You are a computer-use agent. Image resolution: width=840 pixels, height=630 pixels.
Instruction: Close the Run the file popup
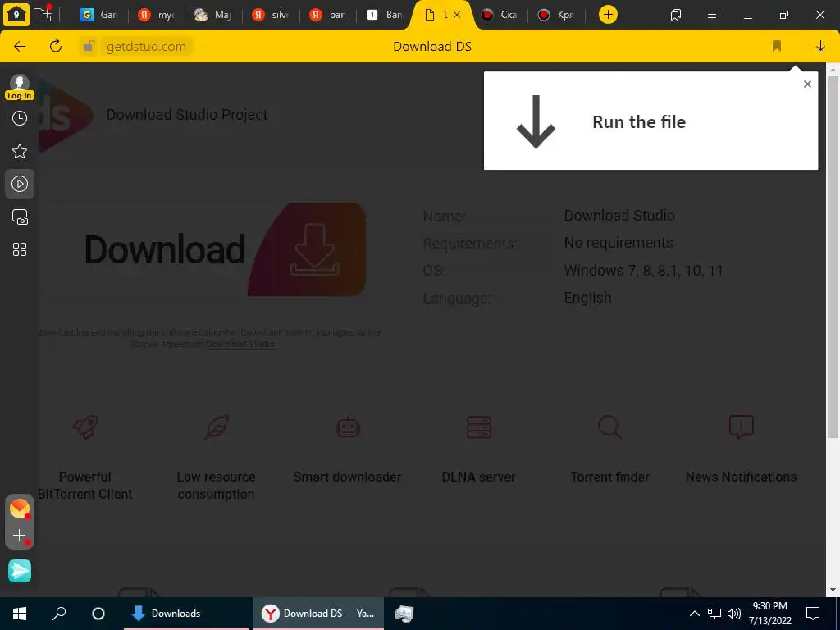click(x=807, y=84)
